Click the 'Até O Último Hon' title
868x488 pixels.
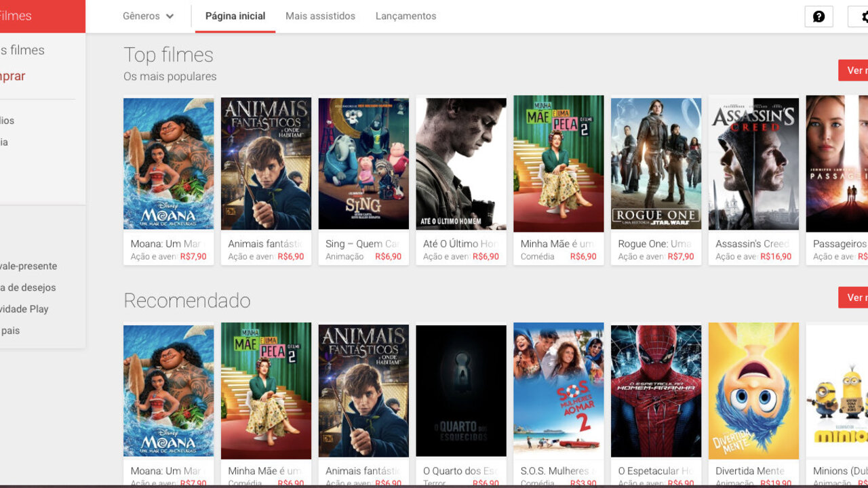click(460, 243)
